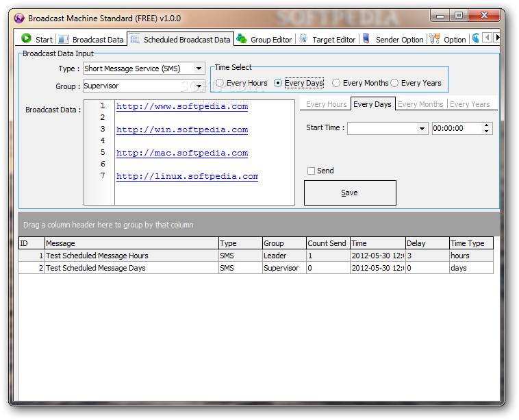Image resolution: width=519 pixels, height=420 pixels.
Task: Click the Sender Option phone icon
Action: pos(366,39)
